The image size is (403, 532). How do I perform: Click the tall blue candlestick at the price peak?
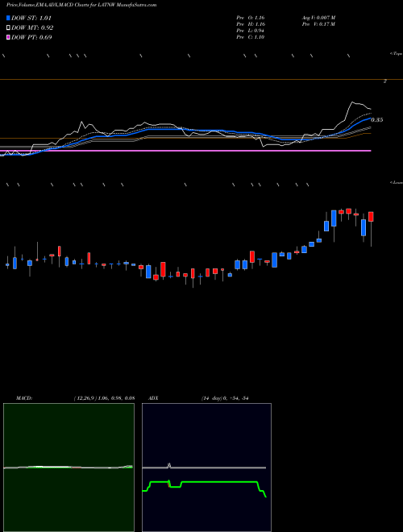334,218
